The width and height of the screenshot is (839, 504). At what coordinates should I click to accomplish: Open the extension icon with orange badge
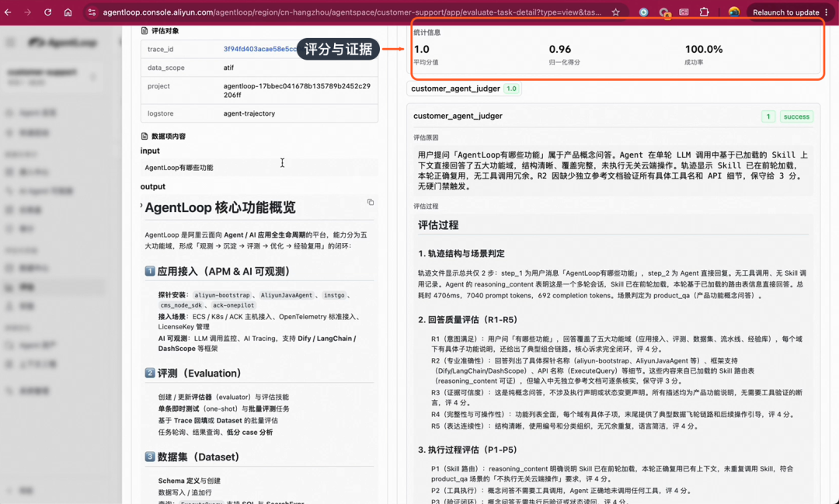click(664, 12)
